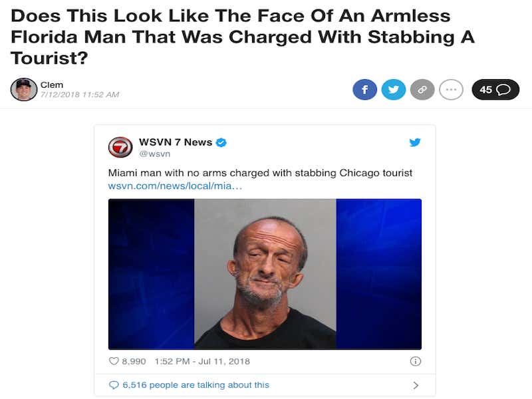Viewport: 532px width, 399px height.
Task: Share article on Facebook
Action: click(364, 90)
